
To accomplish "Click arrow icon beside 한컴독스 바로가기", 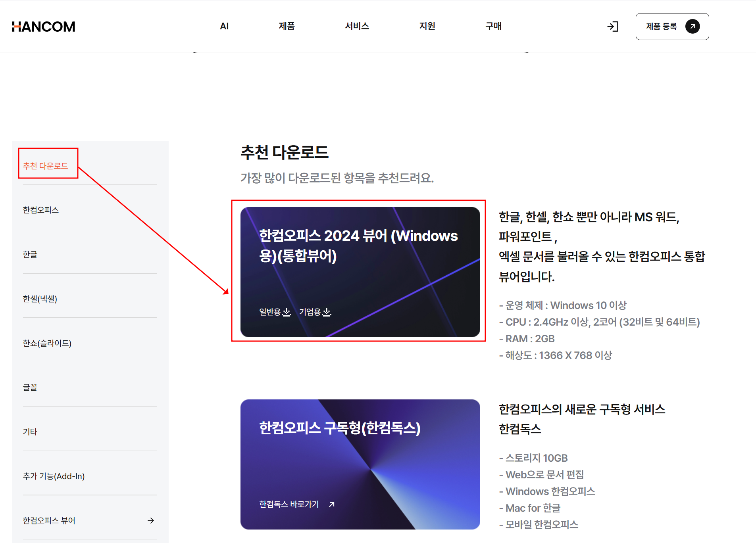I will tap(332, 504).
